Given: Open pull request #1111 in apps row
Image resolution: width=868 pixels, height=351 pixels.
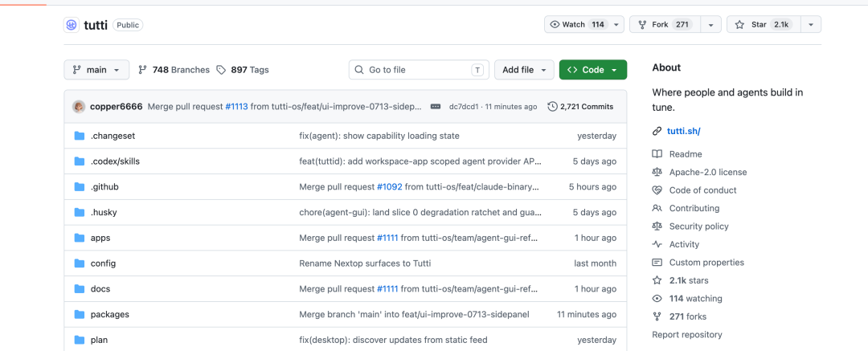Looking at the screenshot, I should [x=387, y=238].
